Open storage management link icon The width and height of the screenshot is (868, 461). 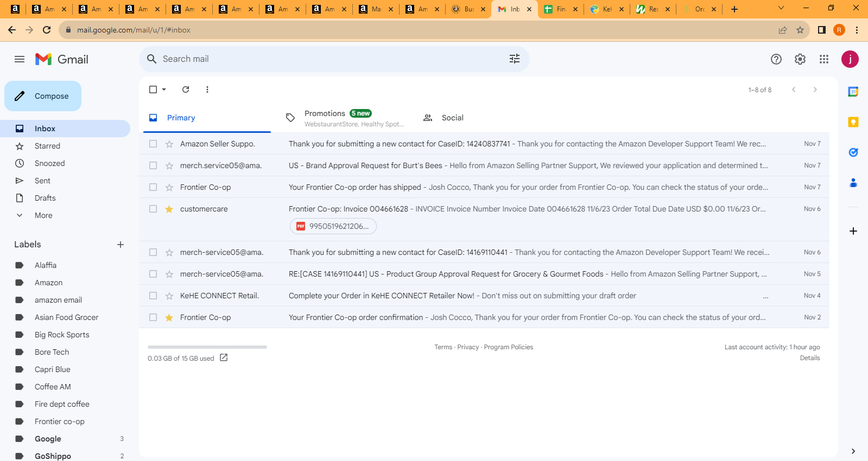pos(224,357)
